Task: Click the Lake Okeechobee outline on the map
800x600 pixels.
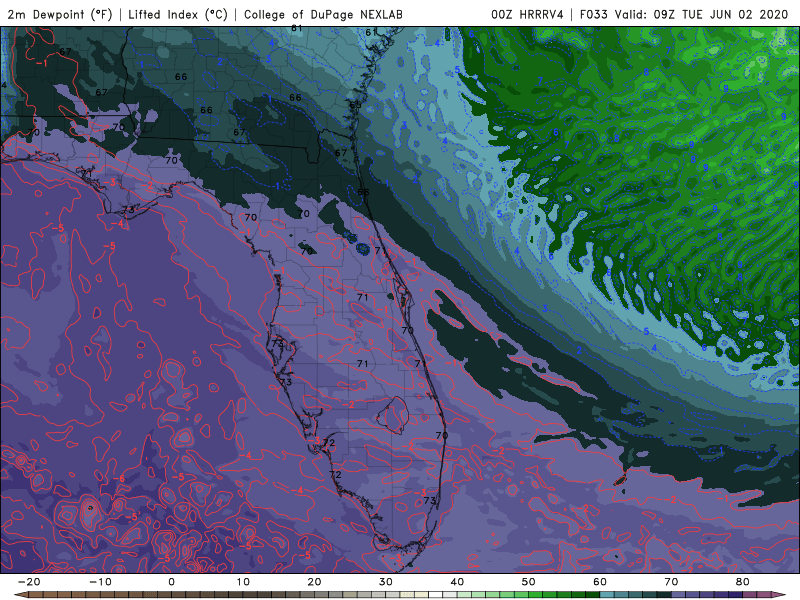Action: pyautogui.click(x=392, y=414)
